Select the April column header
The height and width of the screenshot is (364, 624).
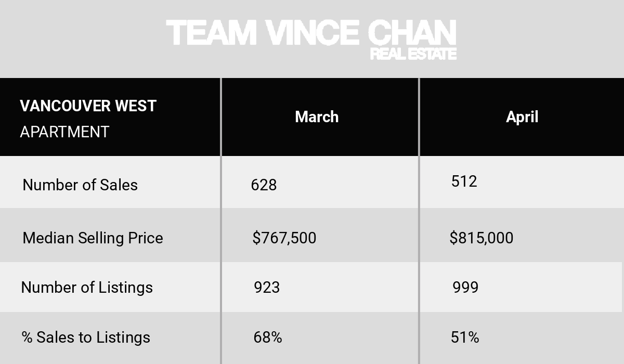pos(522,117)
